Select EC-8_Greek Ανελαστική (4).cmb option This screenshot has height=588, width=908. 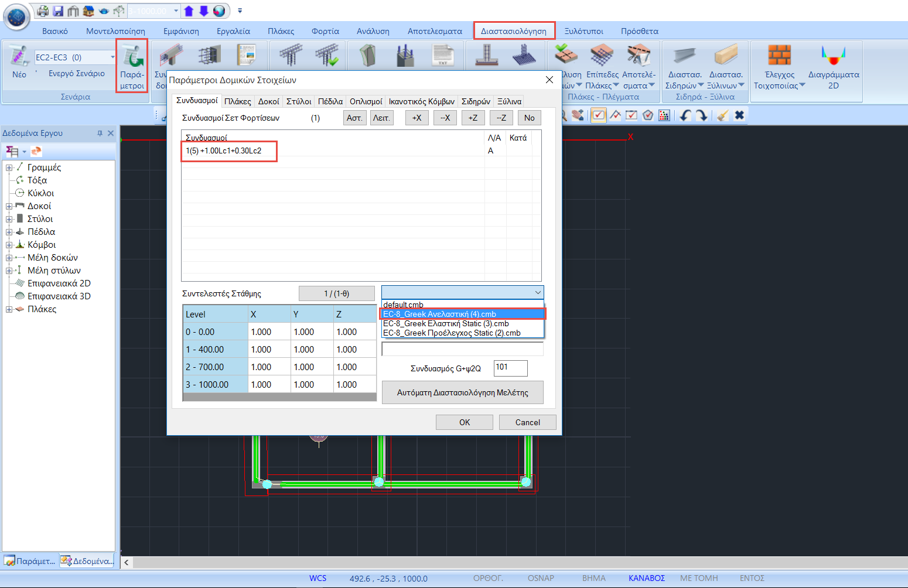click(x=463, y=314)
